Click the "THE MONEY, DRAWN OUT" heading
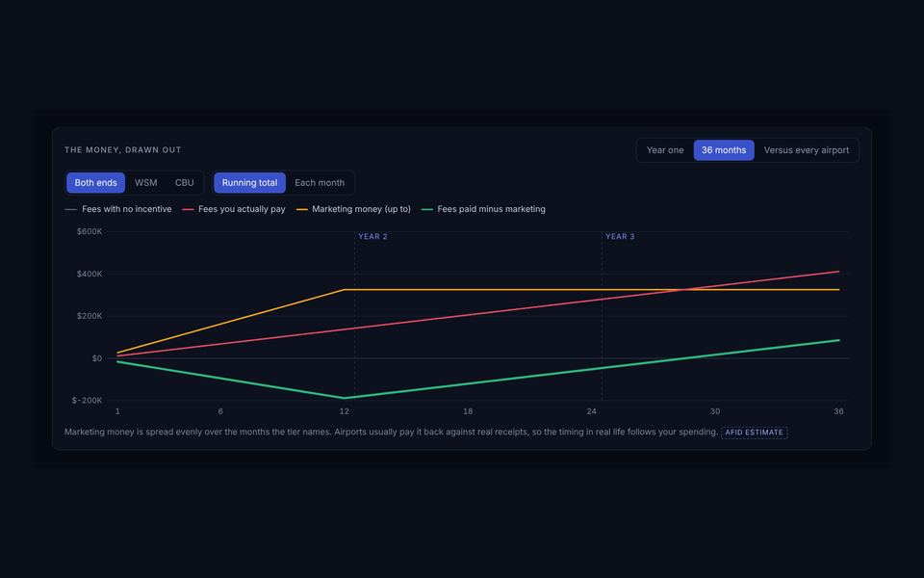The height and width of the screenshot is (578, 924). 122,150
